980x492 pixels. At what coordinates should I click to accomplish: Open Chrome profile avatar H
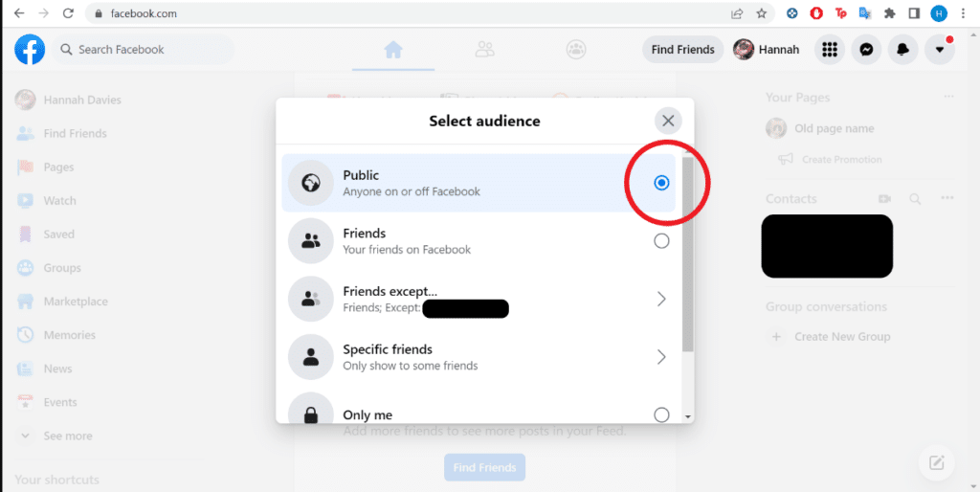click(939, 13)
